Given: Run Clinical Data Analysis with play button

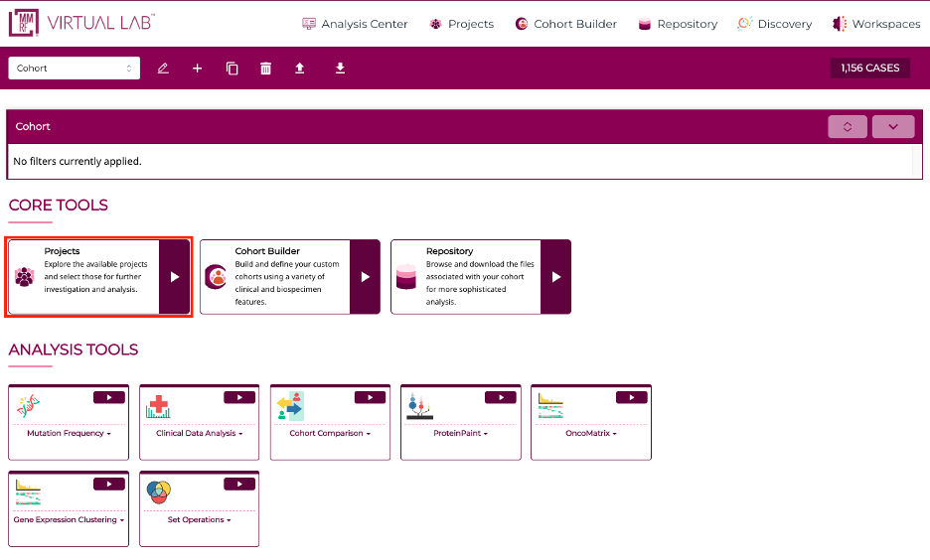Looking at the screenshot, I should coord(239,397).
